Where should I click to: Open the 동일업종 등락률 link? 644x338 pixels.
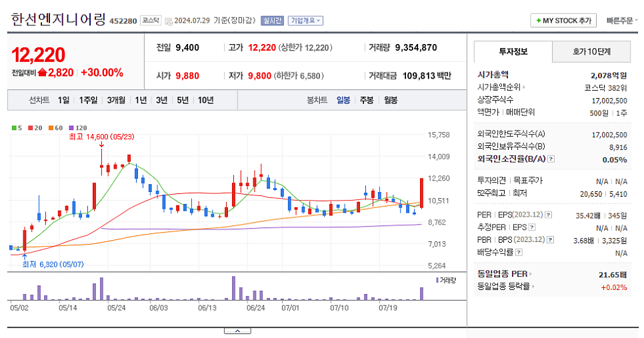(505, 286)
